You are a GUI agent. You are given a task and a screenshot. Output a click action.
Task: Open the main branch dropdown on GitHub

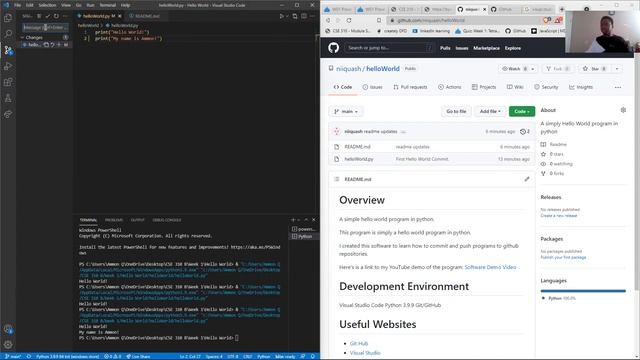tap(346, 111)
